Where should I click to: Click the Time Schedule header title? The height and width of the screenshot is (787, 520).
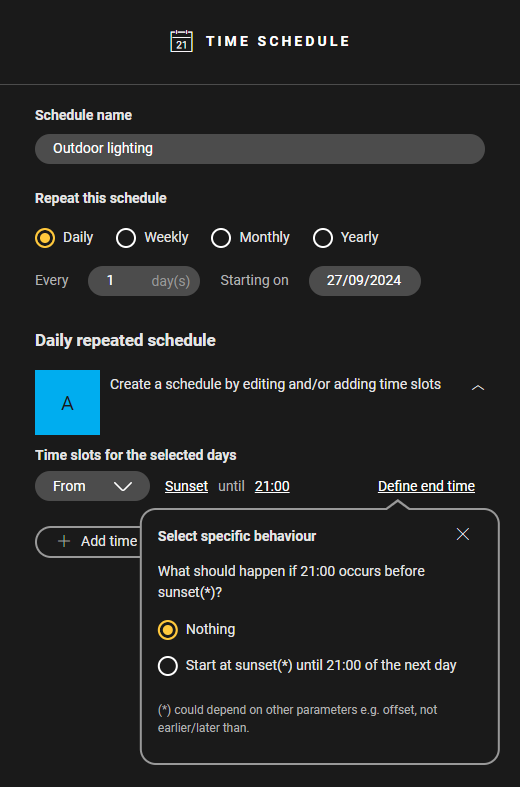point(278,41)
